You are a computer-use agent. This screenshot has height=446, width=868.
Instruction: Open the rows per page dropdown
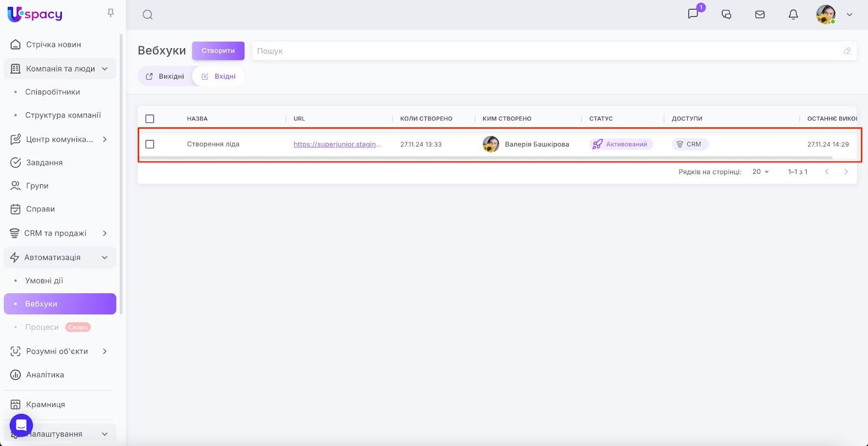coord(761,172)
